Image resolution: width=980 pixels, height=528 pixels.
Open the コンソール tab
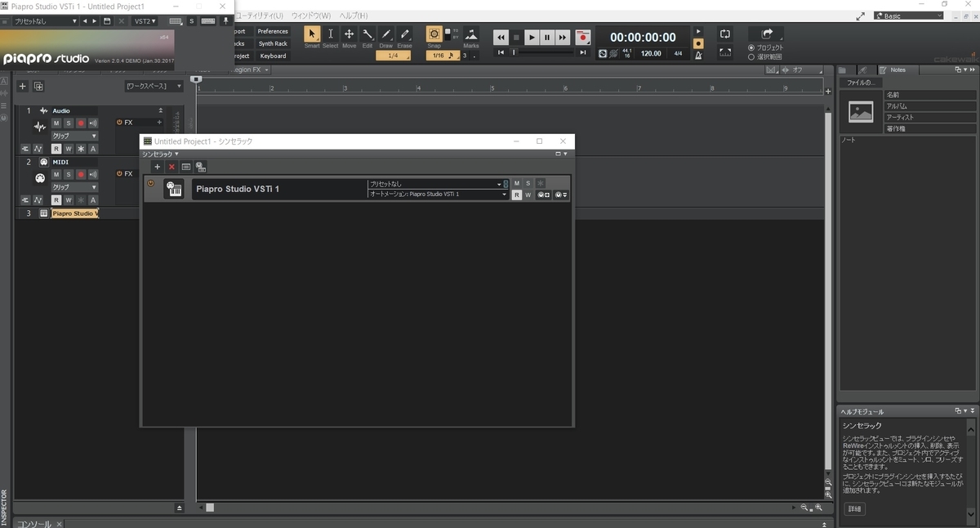tap(34, 523)
